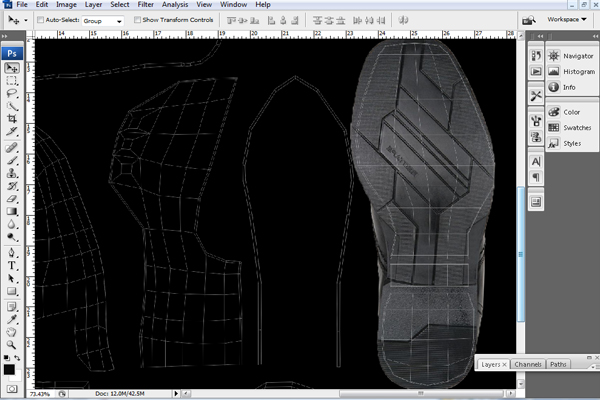Select the History Brush tool

tap(11, 186)
